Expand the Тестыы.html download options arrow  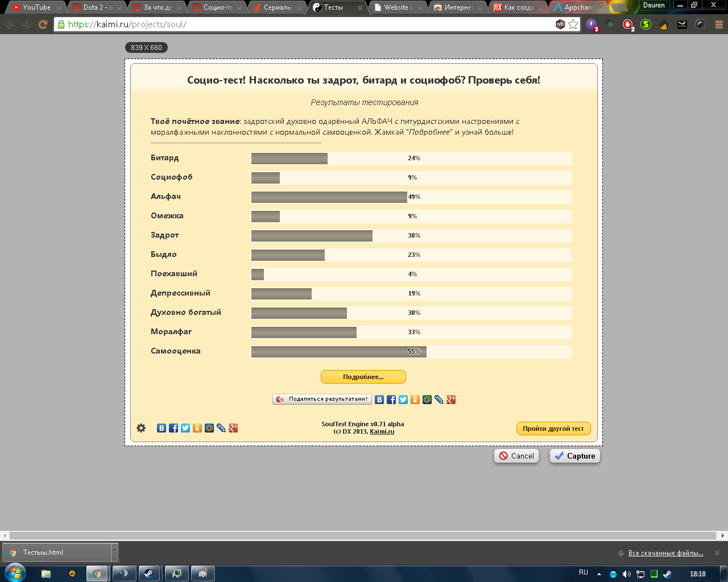[114, 552]
